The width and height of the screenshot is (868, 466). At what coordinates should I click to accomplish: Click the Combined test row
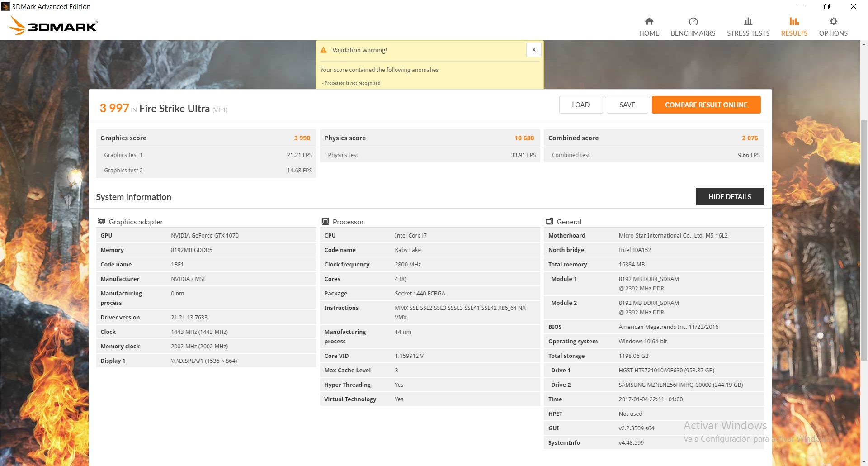(x=653, y=155)
